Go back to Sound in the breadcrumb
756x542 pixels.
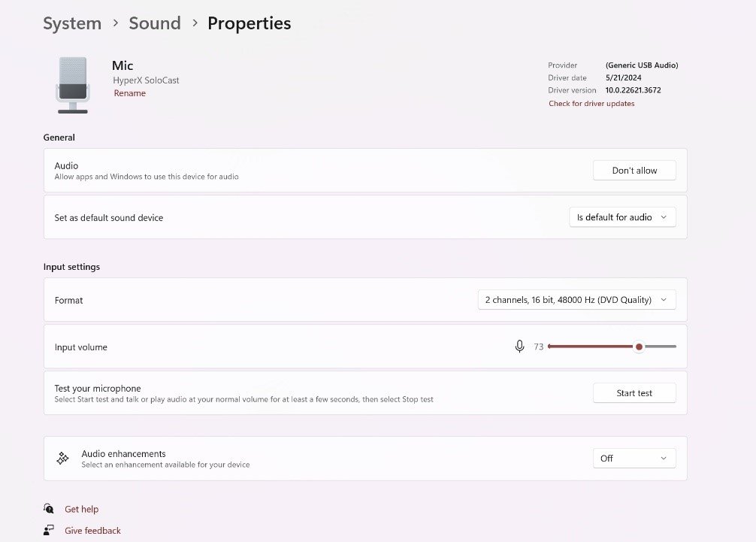pos(155,23)
